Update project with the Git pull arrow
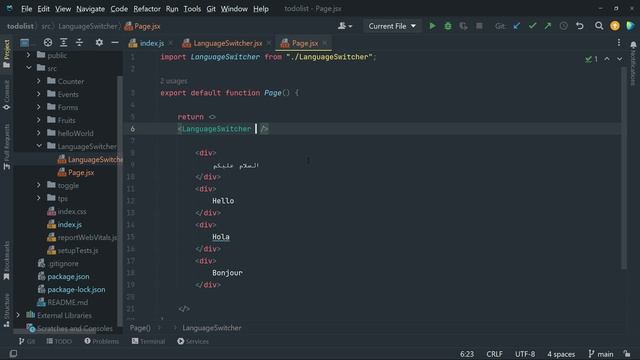The width and height of the screenshot is (640, 360). tap(517, 26)
